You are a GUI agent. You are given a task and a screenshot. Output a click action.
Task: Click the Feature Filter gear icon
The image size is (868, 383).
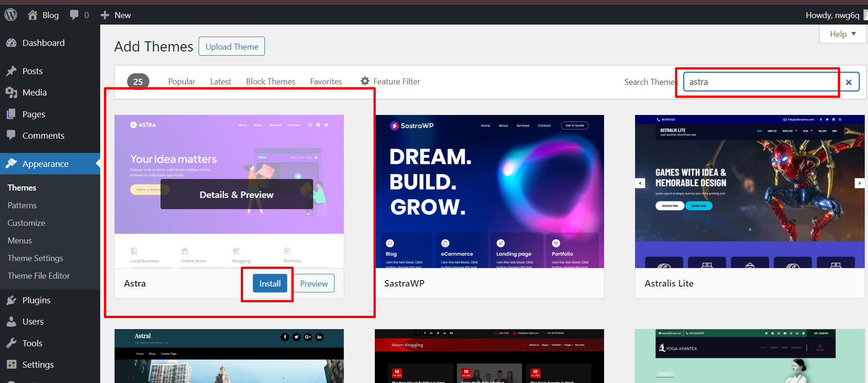click(x=365, y=81)
